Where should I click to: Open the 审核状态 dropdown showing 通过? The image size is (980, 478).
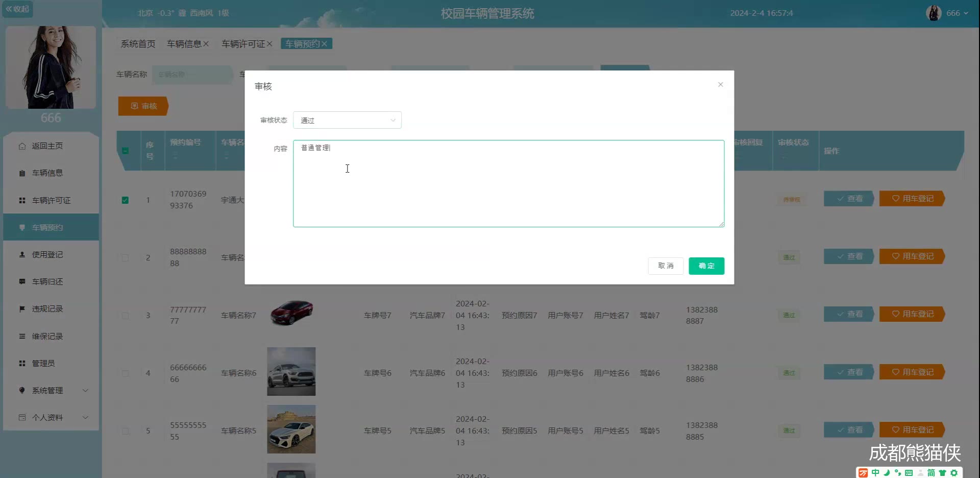pyautogui.click(x=347, y=120)
